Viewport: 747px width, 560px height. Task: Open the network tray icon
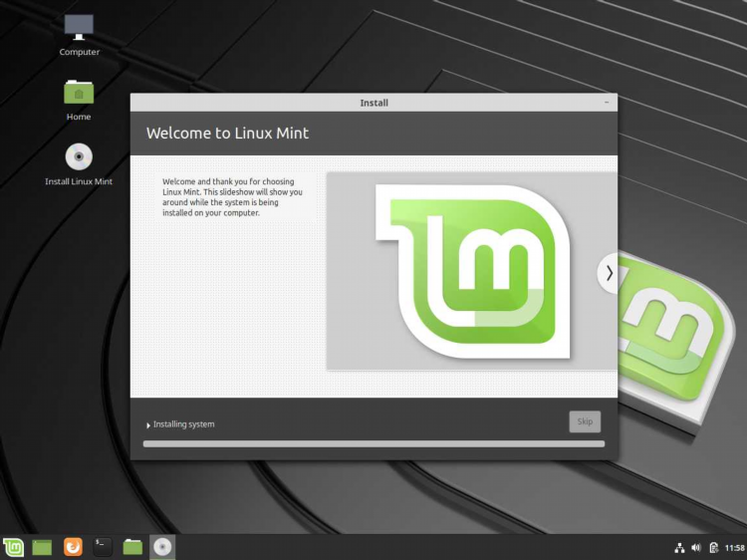(680, 548)
